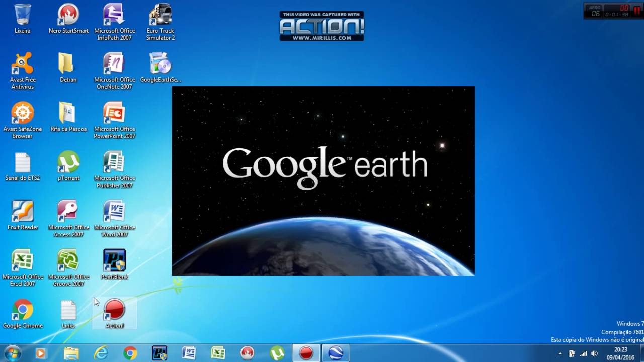Select Microsoft Office Access 2007 shortcut

pos(68,219)
